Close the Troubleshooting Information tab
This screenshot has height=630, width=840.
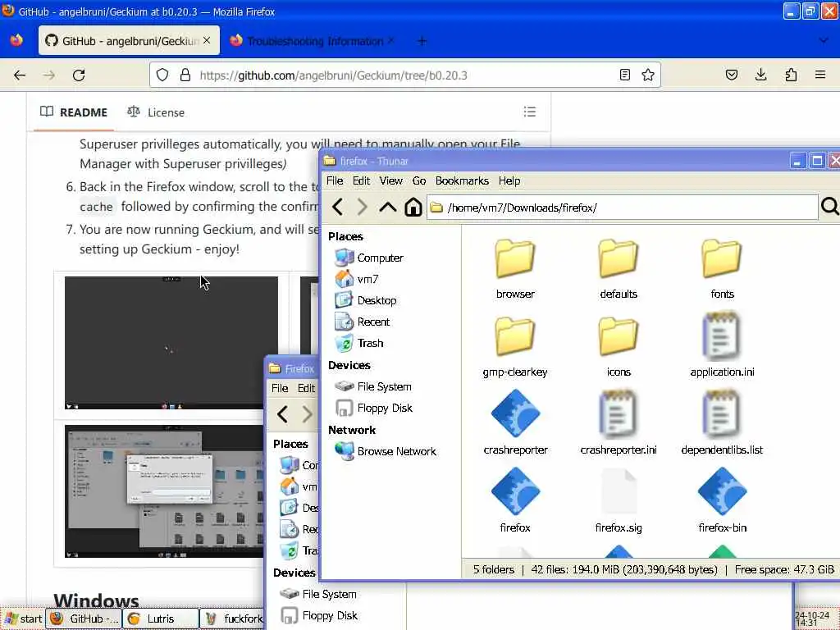click(390, 41)
